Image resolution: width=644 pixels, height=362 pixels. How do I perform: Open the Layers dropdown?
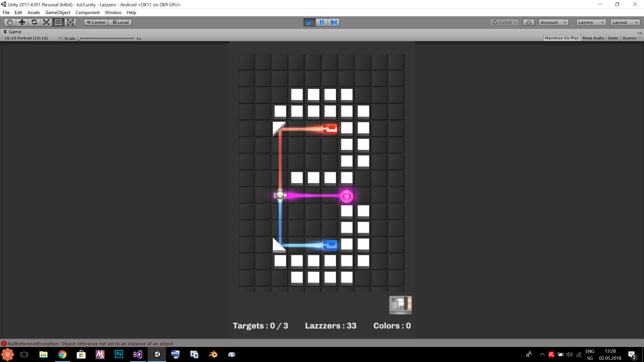click(x=591, y=22)
